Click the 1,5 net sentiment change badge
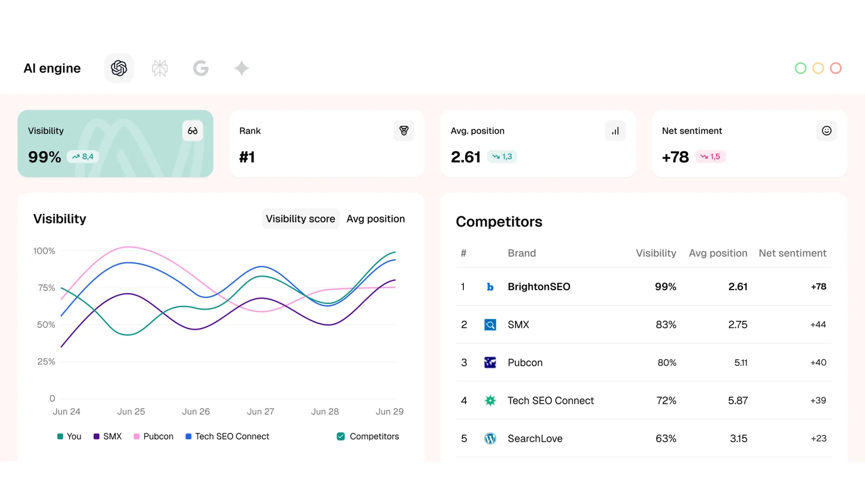 pos(710,157)
